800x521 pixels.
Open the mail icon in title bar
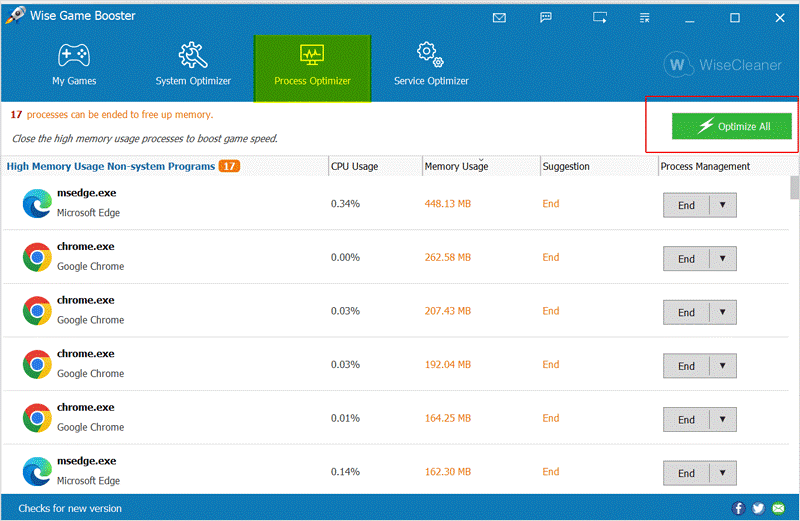[x=499, y=18]
